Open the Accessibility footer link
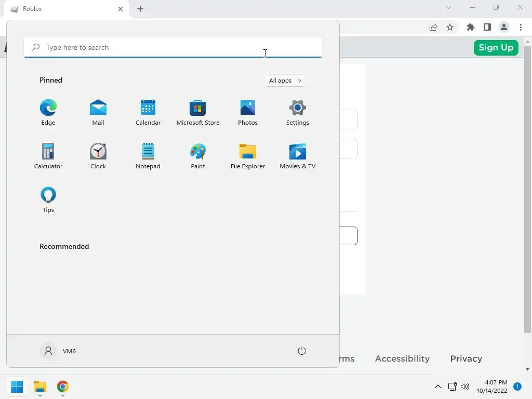 click(402, 358)
